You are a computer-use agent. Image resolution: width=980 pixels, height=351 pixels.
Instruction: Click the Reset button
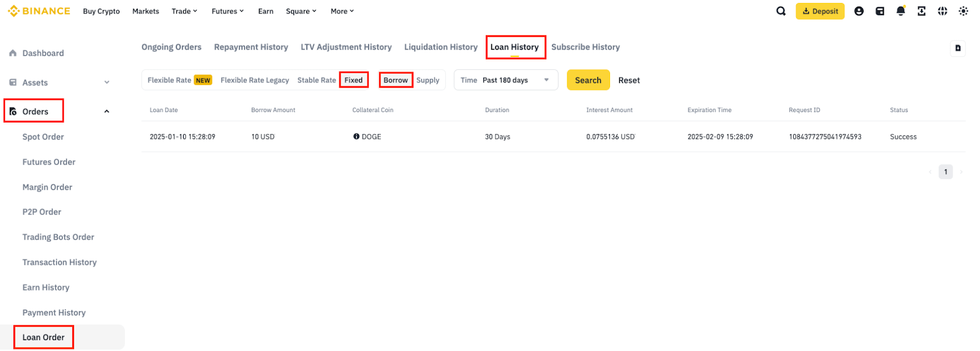pos(629,80)
